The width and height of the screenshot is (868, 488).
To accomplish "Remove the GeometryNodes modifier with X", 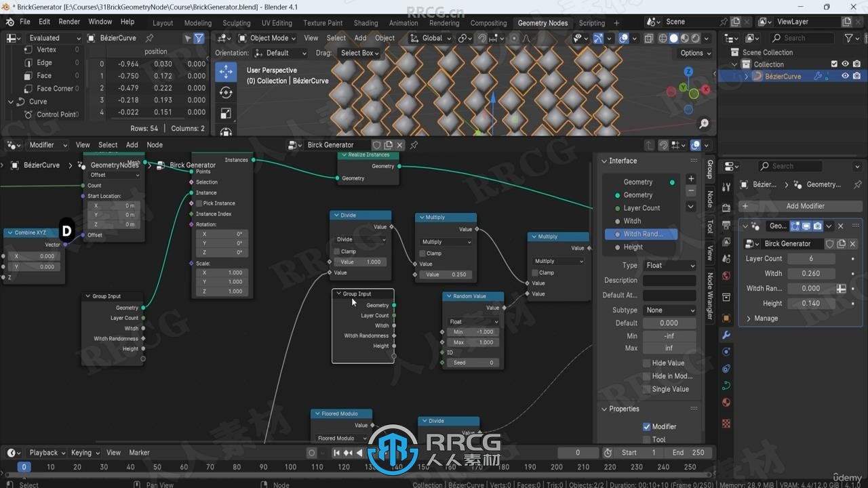I will click(841, 226).
